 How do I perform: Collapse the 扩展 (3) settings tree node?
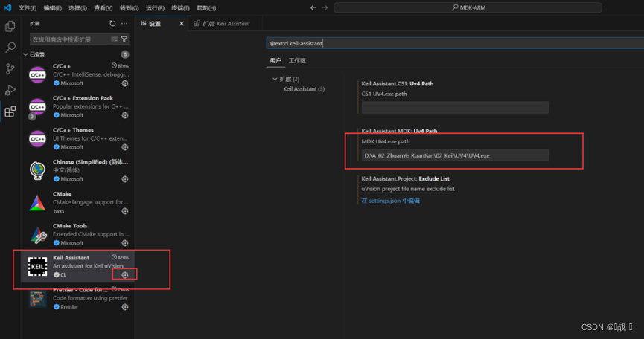(275, 79)
